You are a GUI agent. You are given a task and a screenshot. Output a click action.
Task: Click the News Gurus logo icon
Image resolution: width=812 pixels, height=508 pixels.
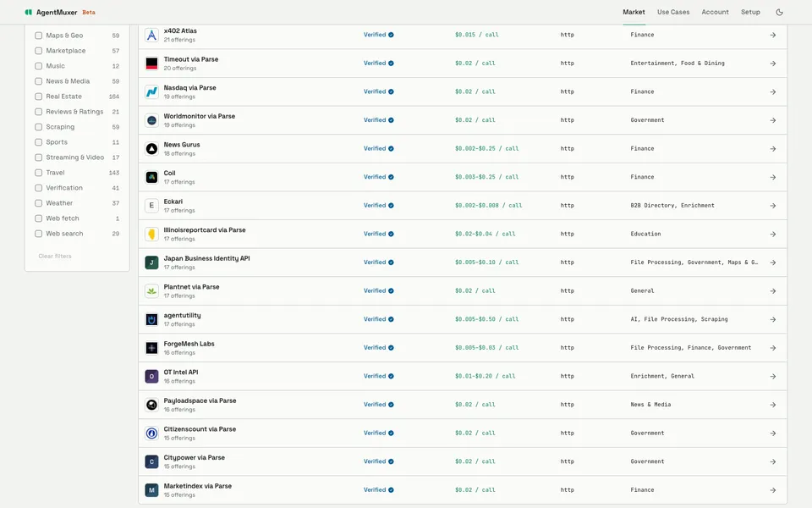[151, 149]
